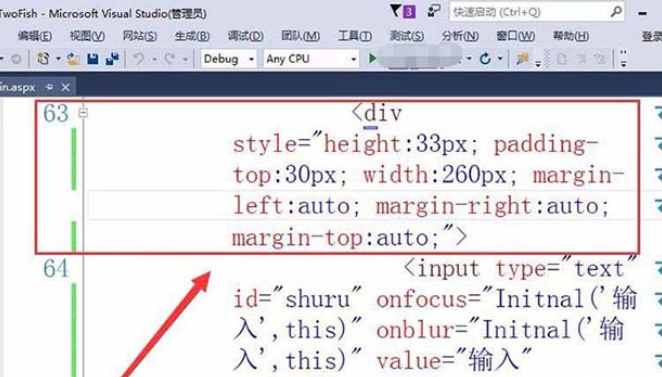Open the Redo history dropdown arrow

[x=185, y=59]
